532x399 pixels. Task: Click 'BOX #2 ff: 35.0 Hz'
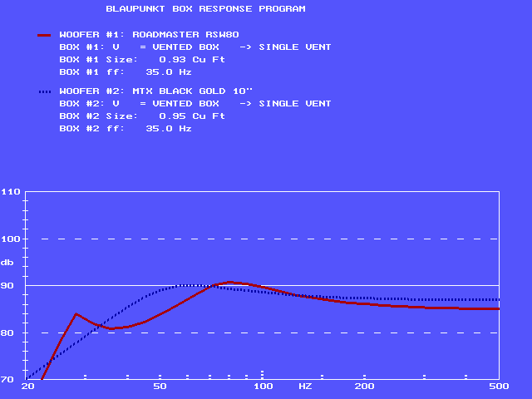[x=126, y=129]
